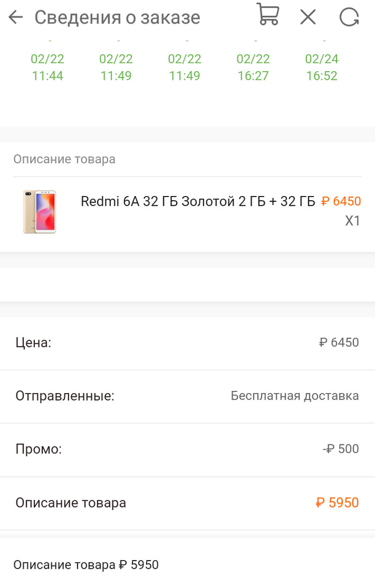
Task: Select the 02/22 11:44 order status step
Action: coord(48,67)
